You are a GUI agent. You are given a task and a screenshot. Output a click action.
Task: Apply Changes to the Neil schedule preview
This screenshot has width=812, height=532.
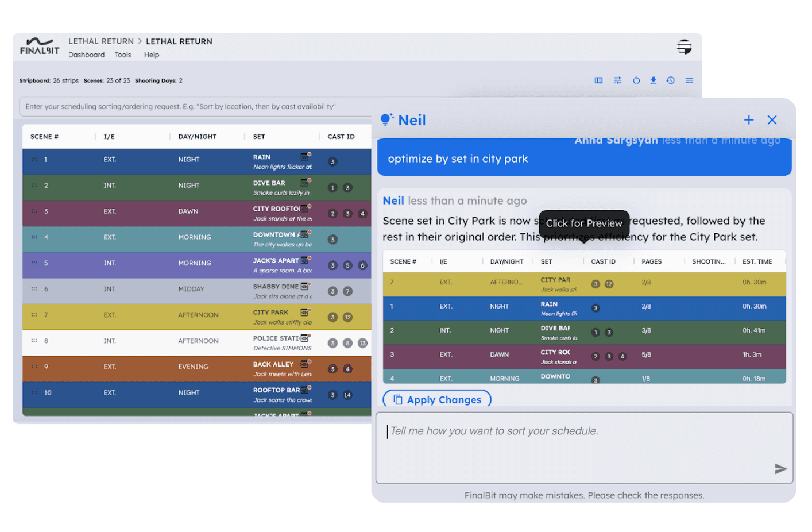437,399
